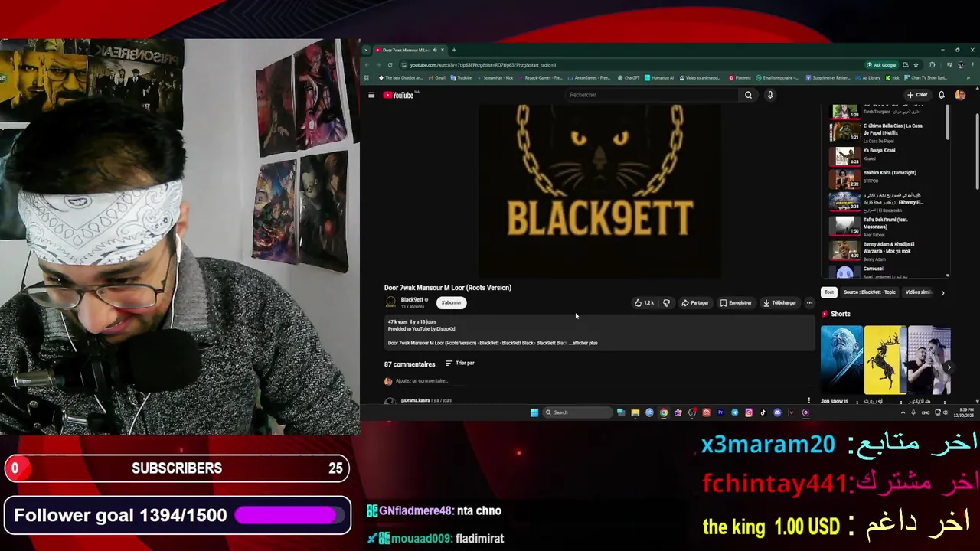980x551 pixels.
Task: Reload the page in Chrome
Action: coord(390,65)
